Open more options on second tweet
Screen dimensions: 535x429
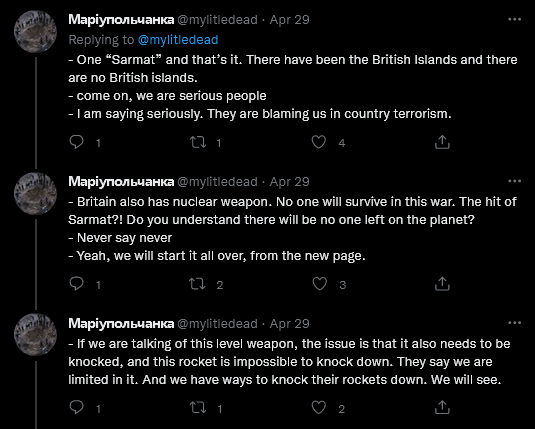click(515, 181)
